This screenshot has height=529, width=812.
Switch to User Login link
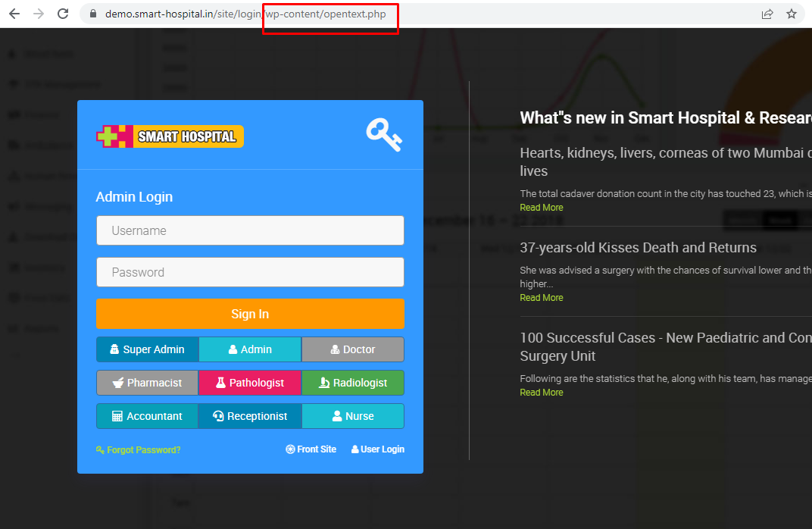point(377,449)
